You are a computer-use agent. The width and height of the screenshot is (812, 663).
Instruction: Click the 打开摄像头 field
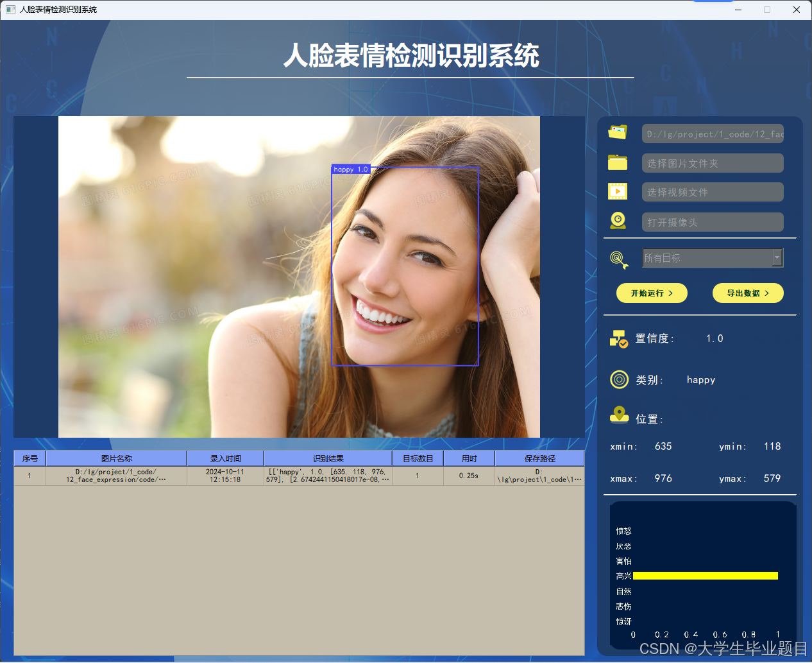(x=713, y=222)
